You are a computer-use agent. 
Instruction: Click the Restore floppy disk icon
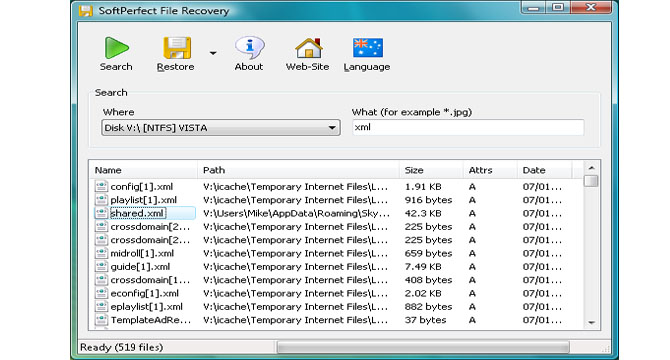[x=176, y=48]
